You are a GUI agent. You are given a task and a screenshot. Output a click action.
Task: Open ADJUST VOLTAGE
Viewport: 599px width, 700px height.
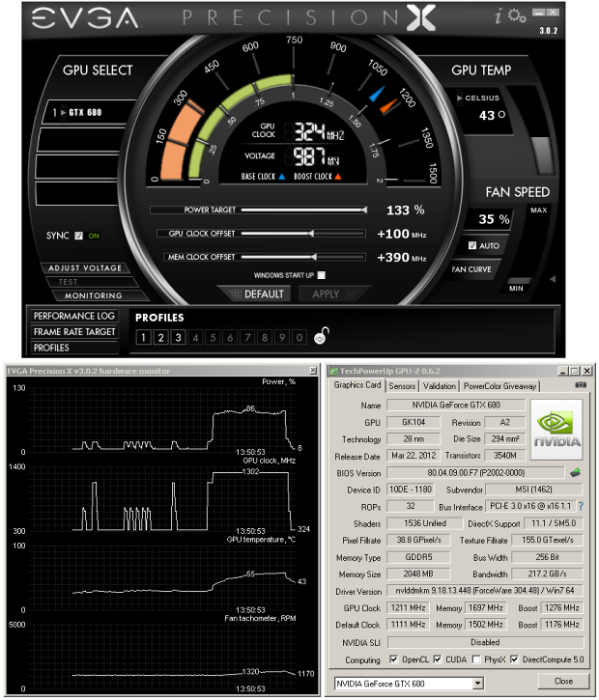coord(85,267)
